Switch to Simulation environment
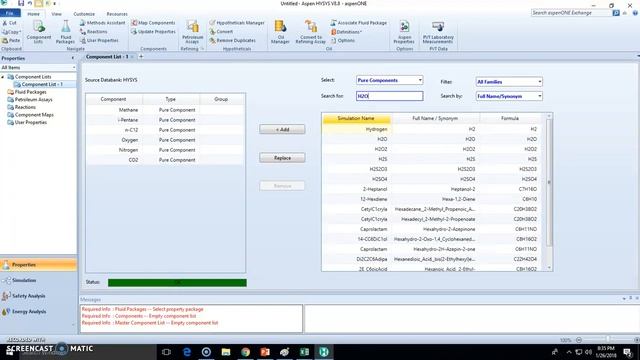Viewport: 640px width, 360px height. [x=38, y=280]
